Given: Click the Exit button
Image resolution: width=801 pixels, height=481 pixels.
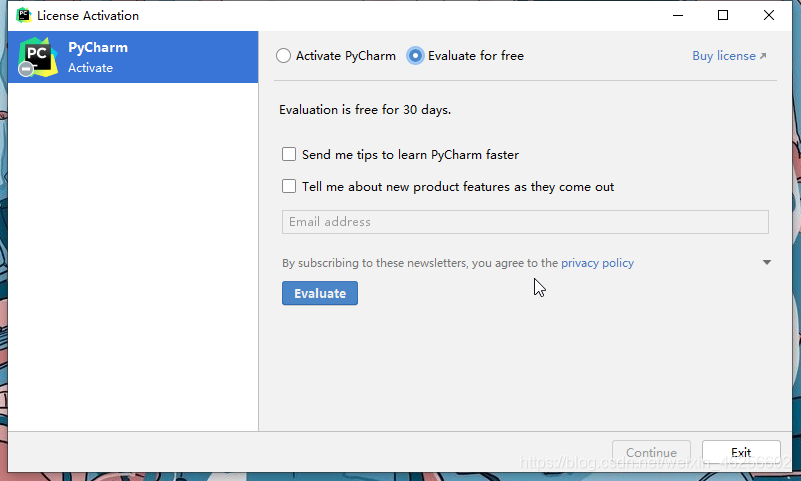Looking at the screenshot, I should click(x=741, y=452).
